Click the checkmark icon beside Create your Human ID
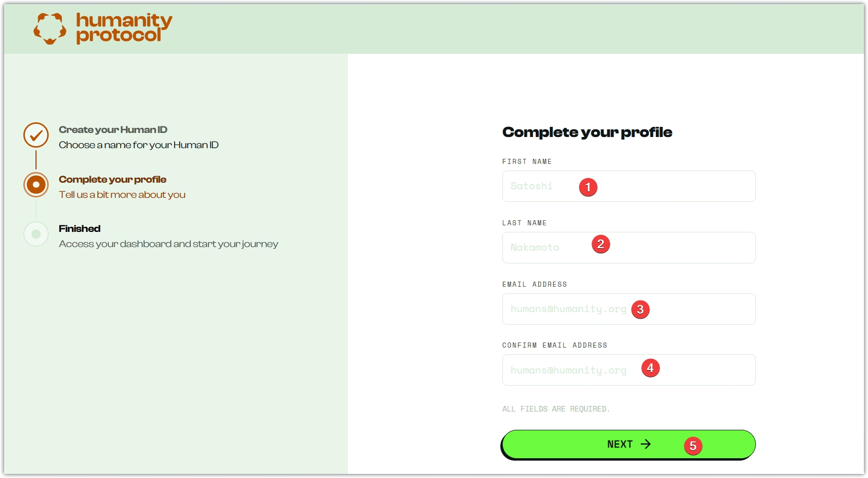Image resolution: width=868 pixels, height=478 pixels. click(x=36, y=135)
